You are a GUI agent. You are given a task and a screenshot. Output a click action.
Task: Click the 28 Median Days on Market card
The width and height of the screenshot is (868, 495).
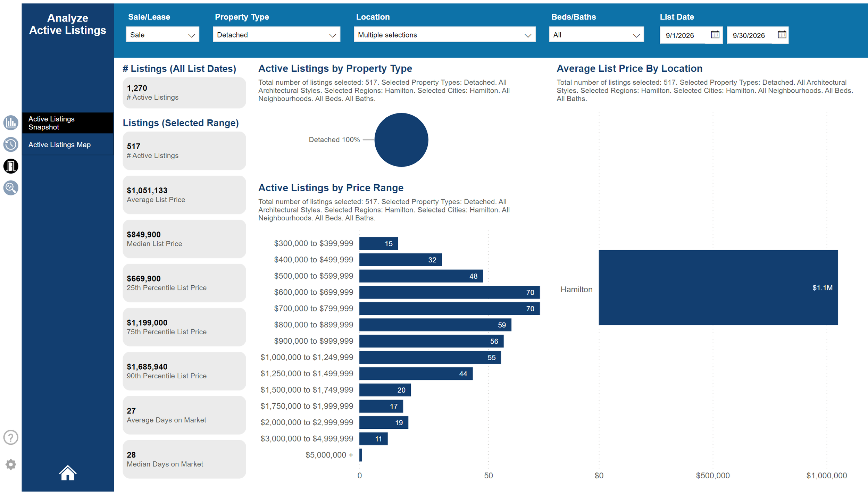[184, 460]
